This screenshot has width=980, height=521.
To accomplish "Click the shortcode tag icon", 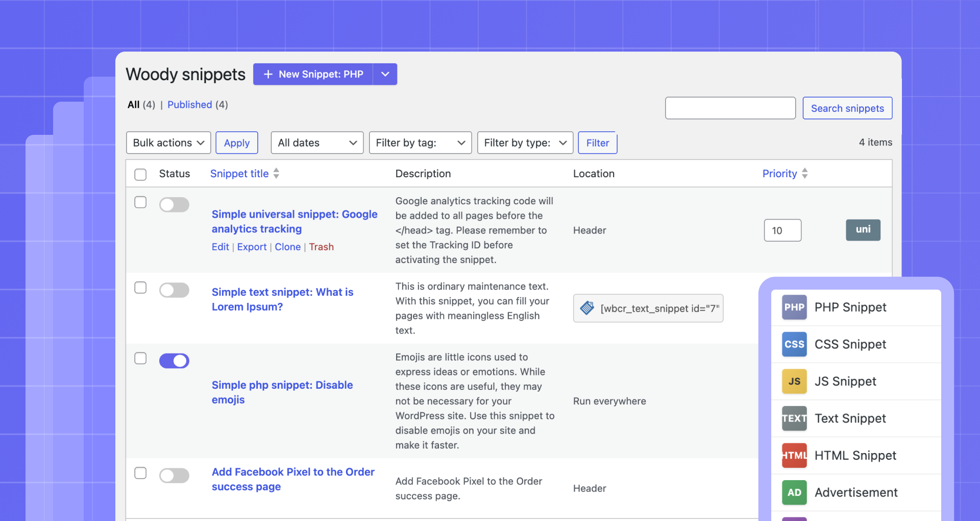I will 587,308.
